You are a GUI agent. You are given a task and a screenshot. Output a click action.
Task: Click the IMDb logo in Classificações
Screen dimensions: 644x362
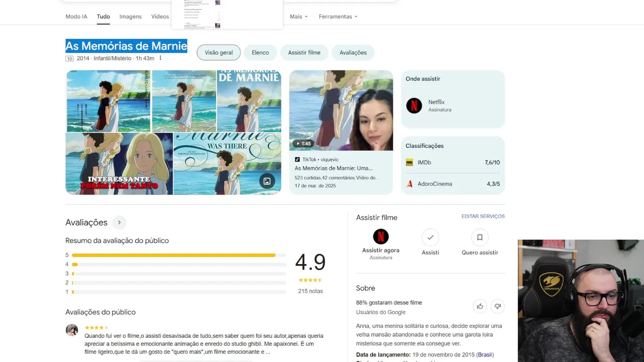coord(410,162)
